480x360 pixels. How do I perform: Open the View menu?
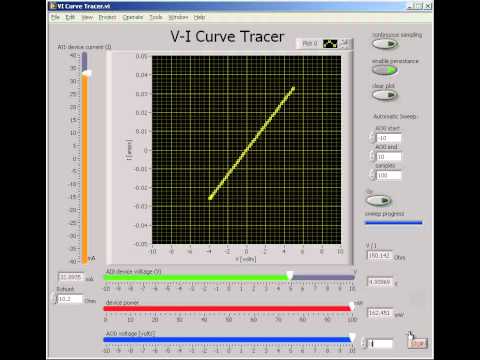87,17
